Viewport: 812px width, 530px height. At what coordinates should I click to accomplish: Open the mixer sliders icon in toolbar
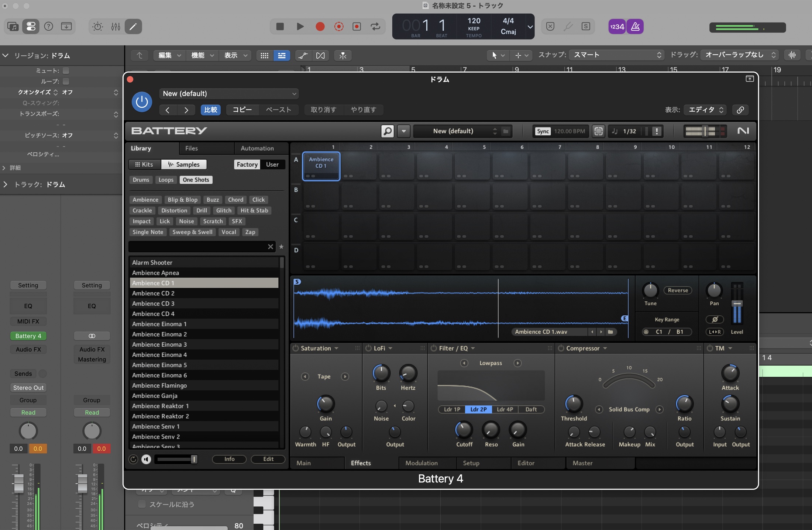point(116,27)
